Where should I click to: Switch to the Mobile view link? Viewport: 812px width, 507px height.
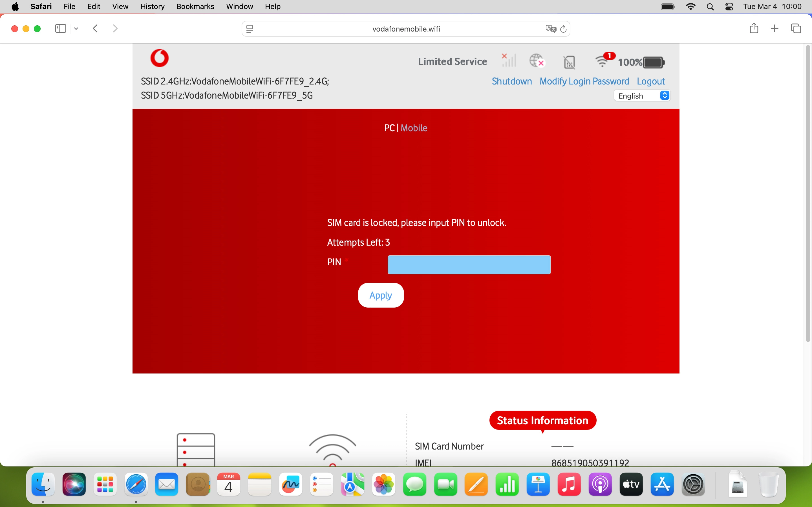click(x=414, y=128)
